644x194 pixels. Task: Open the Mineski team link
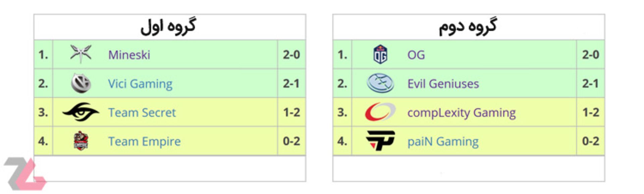tap(129, 55)
